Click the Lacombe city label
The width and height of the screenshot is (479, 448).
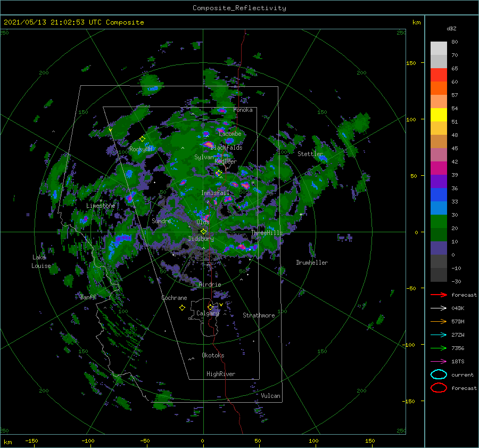pyautogui.click(x=230, y=134)
